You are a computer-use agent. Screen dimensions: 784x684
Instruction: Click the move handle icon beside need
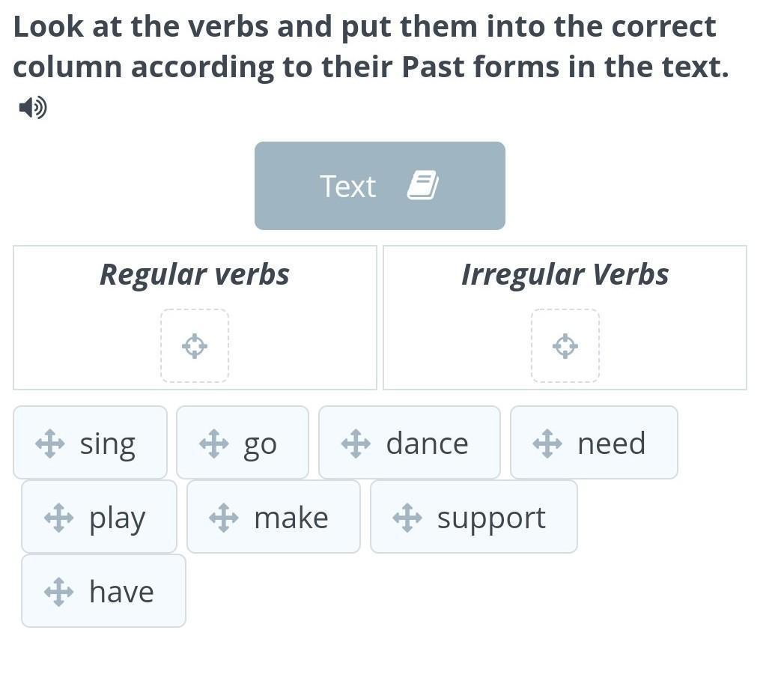click(547, 444)
